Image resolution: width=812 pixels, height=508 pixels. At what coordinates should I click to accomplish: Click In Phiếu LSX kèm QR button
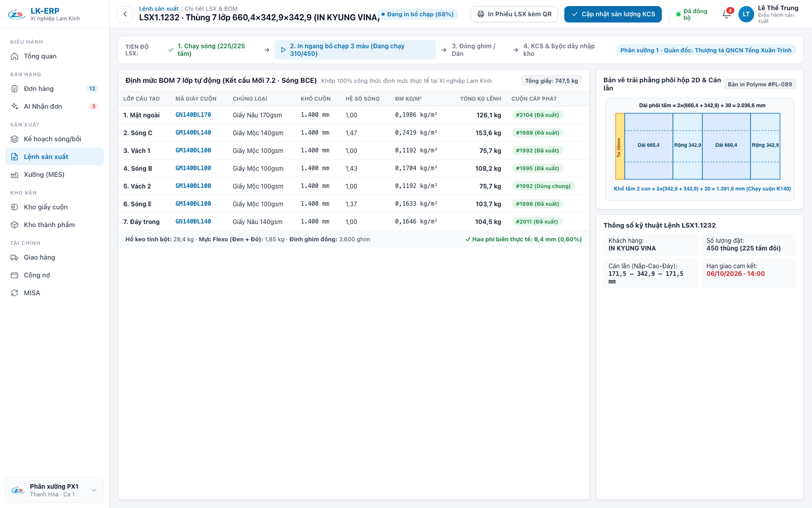tap(514, 14)
